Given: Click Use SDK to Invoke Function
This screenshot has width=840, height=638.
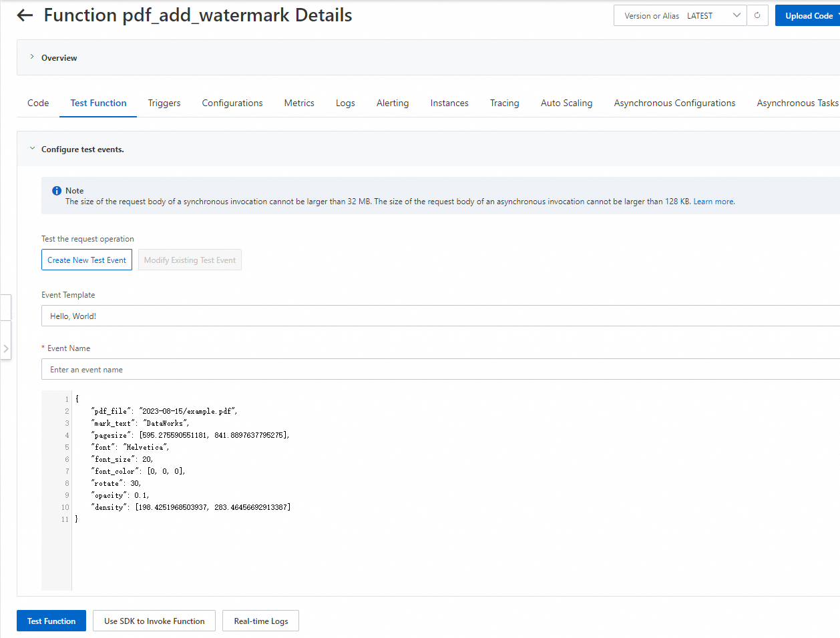Looking at the screenshot, I should point(154,621).
